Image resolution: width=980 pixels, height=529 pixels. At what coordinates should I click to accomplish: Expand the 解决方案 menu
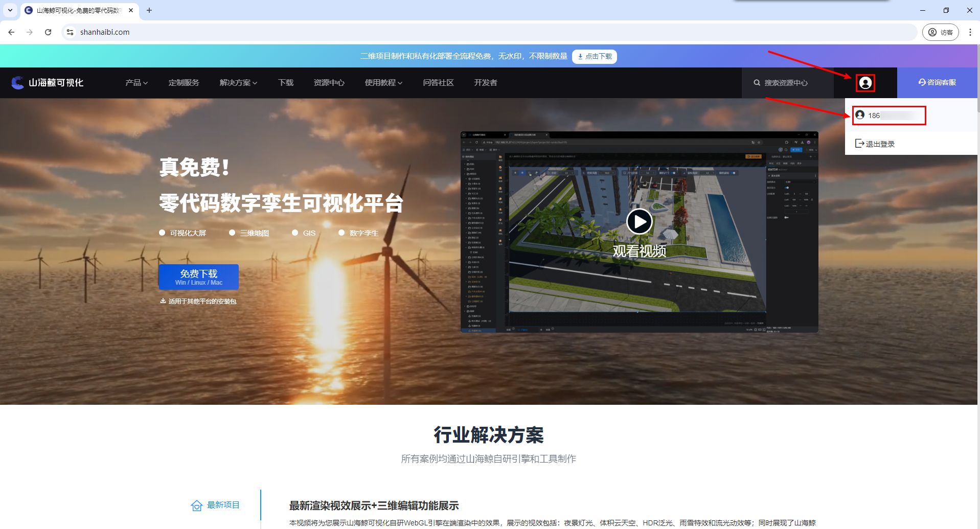(238, 83)
